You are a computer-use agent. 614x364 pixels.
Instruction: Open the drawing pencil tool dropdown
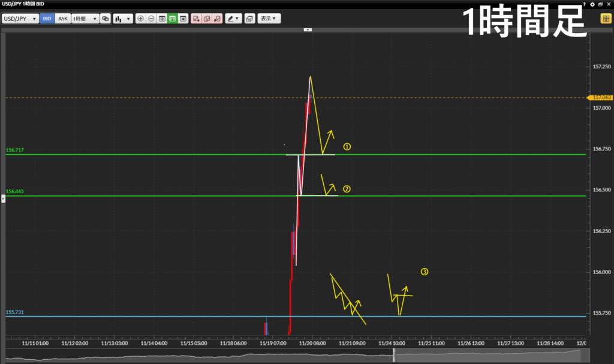click(233, 19)
